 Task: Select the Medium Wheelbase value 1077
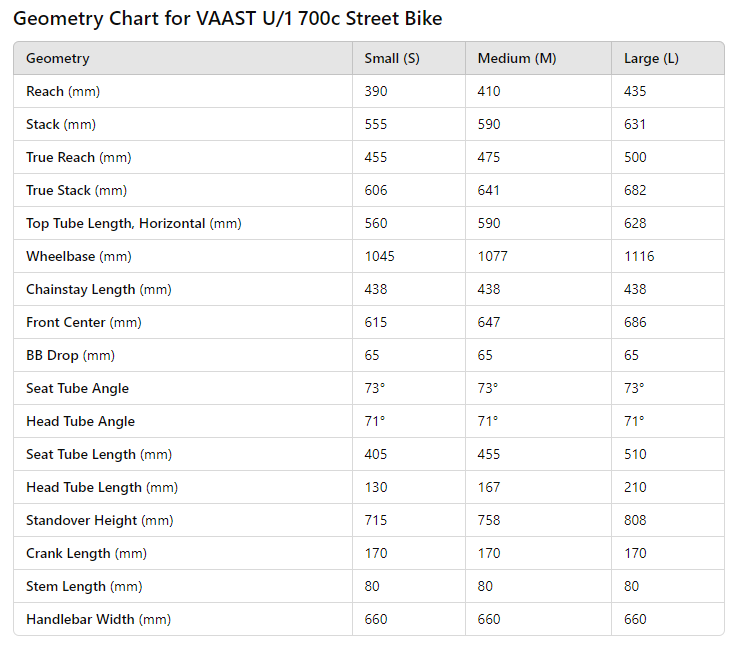coord(493,256)
